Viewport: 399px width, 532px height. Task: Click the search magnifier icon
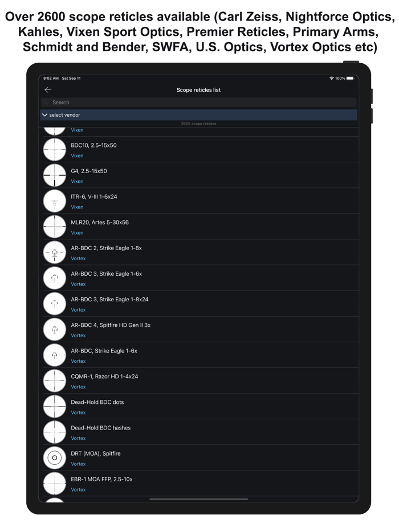(46, 103)
